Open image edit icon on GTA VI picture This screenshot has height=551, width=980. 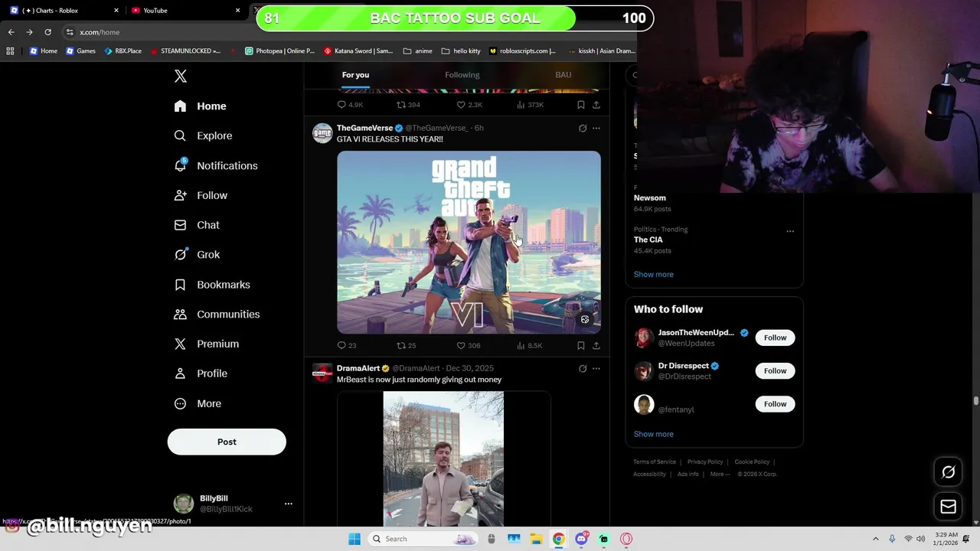pos(585,320)
